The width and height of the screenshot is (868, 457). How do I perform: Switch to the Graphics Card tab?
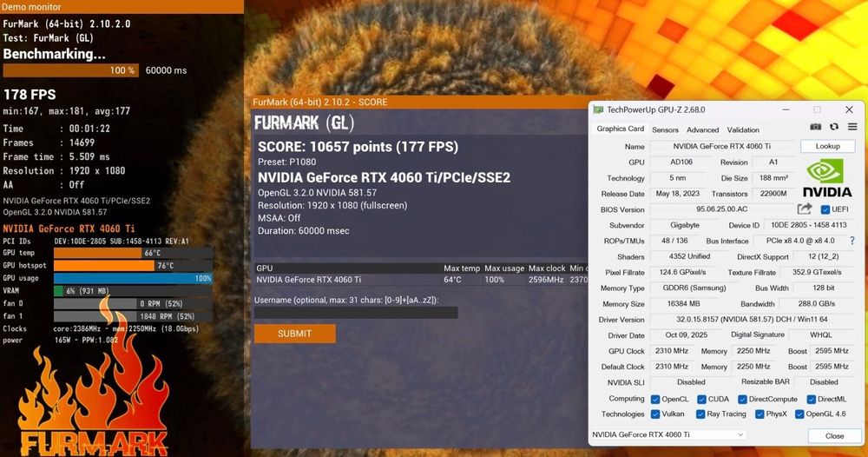click(x=620, y=129)
